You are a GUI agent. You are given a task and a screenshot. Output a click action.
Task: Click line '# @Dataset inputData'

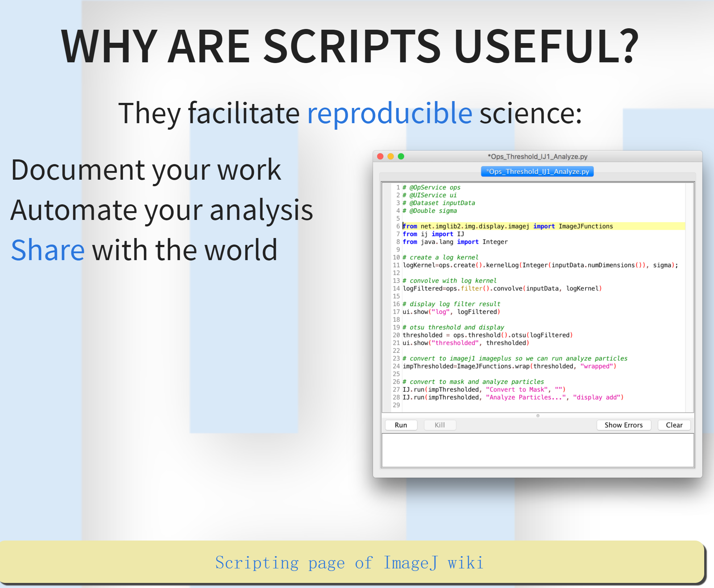(x=439, y=203)
